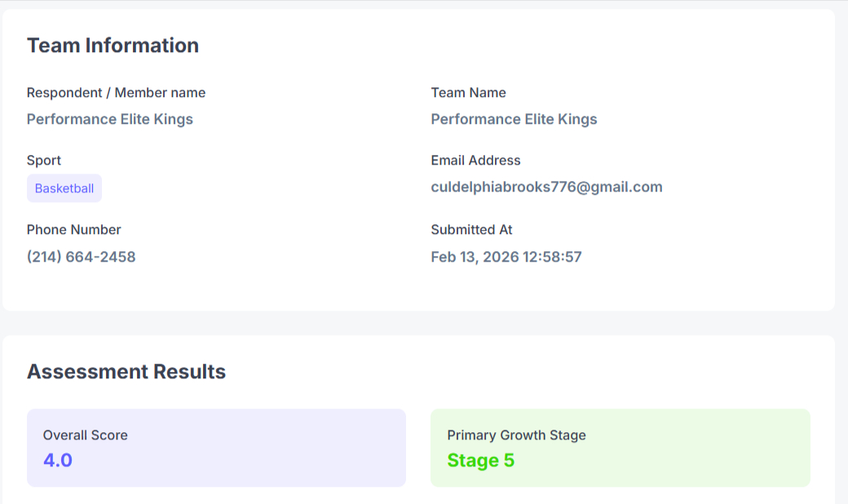
Task: Click the Team Name label
Action: point(468,93)
